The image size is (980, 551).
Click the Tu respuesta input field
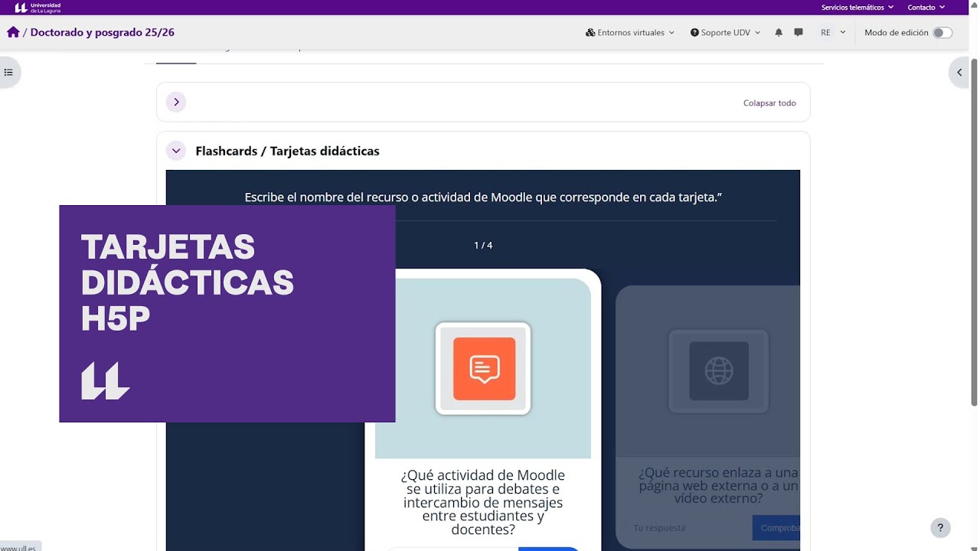pyautogui.click(x=688, y=528)
